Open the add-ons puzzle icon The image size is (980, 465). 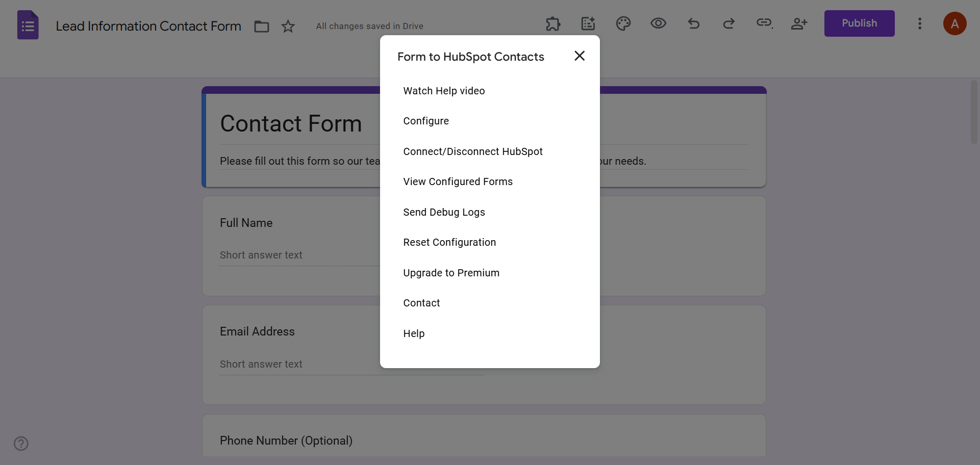point(553,23)
